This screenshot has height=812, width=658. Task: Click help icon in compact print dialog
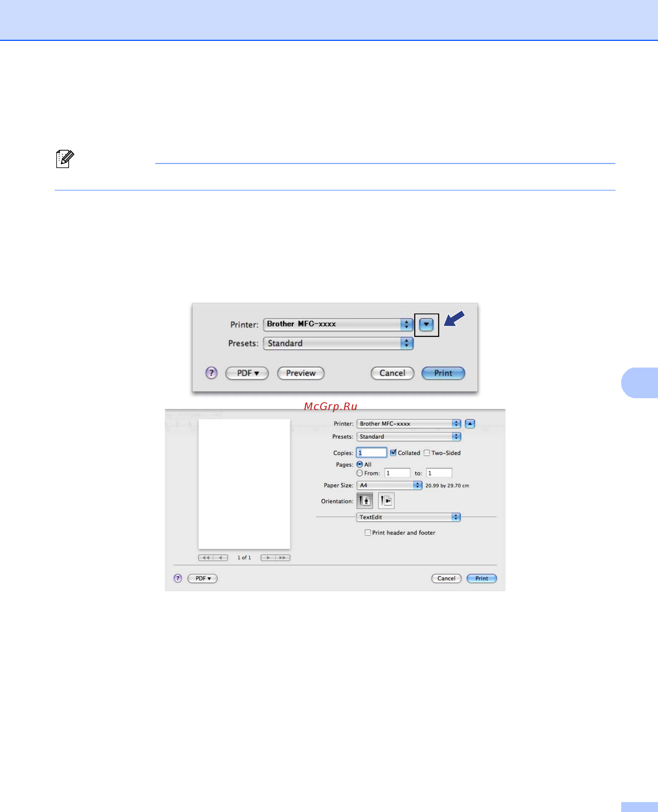pos(212,373)
